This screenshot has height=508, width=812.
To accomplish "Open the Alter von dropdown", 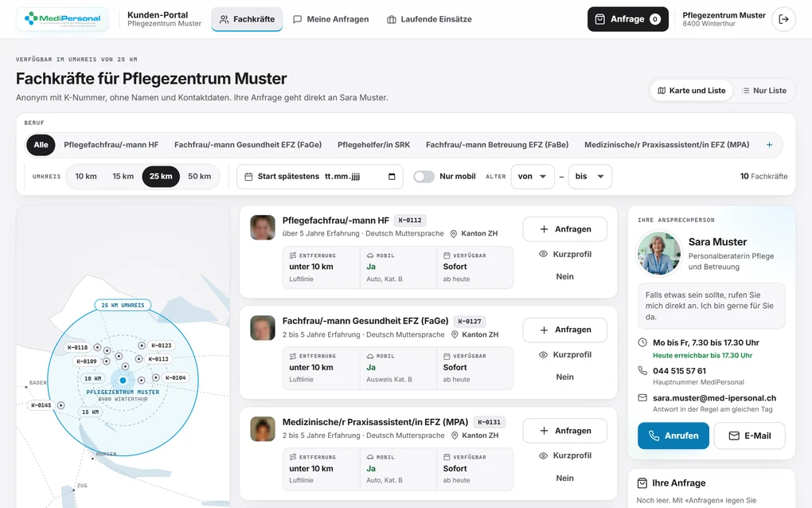I will pyautogui.click(x=533, y=177).
